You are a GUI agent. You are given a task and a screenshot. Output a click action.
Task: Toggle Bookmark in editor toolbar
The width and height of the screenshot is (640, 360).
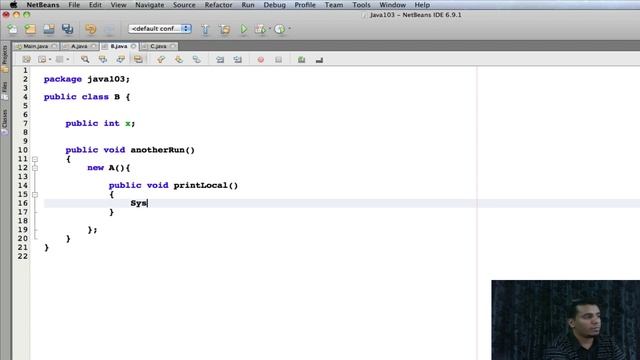197,60
